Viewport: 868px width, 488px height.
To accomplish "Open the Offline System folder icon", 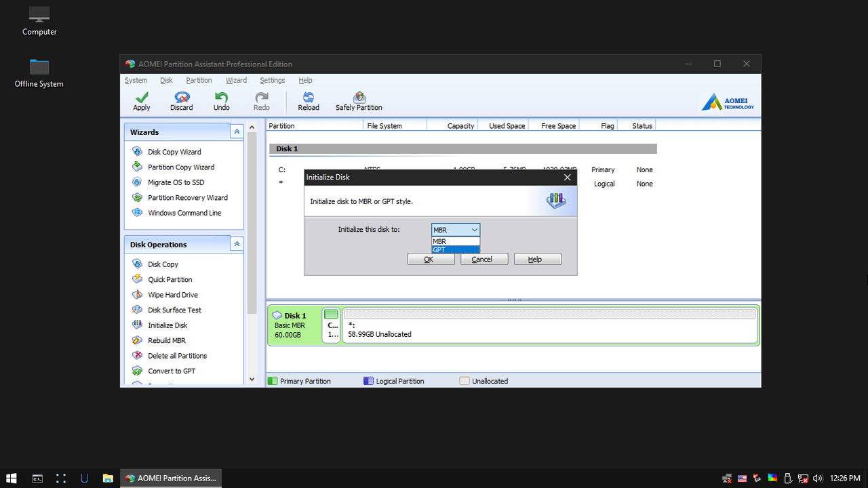I will click(x=39, y=73).
